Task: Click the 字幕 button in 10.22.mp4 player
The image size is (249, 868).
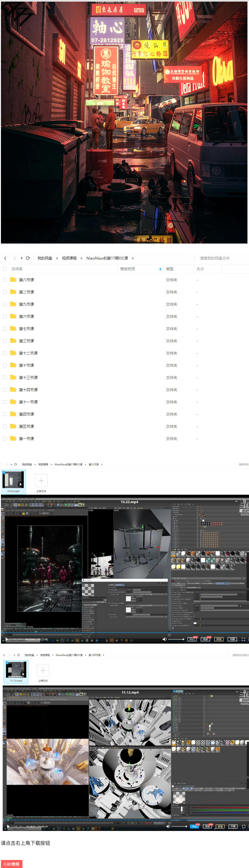Action: (x=232, y=639)
